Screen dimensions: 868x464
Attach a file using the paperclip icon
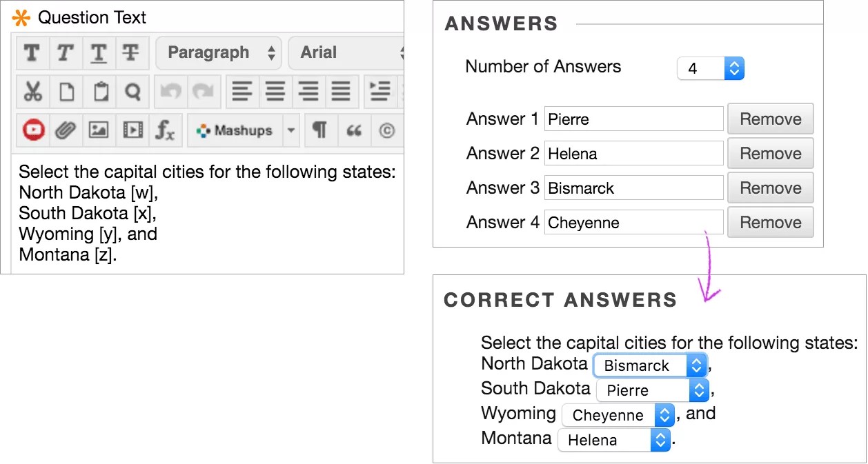[x=65, y=130]
